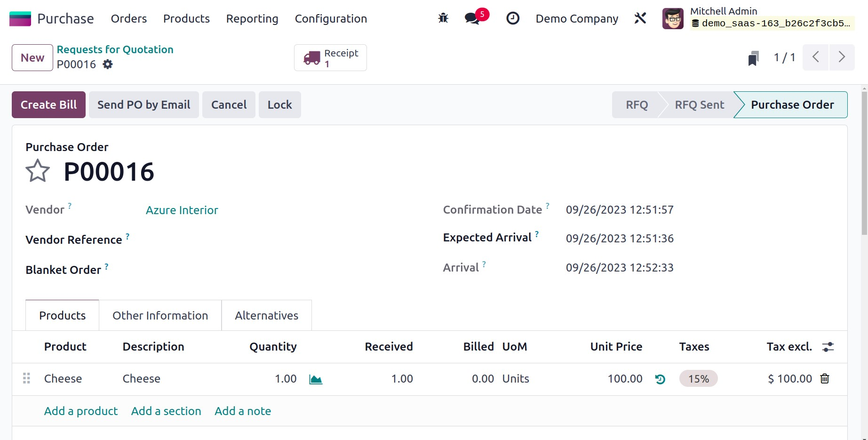Open the Demo Company switcher

(x=577, y=19)
